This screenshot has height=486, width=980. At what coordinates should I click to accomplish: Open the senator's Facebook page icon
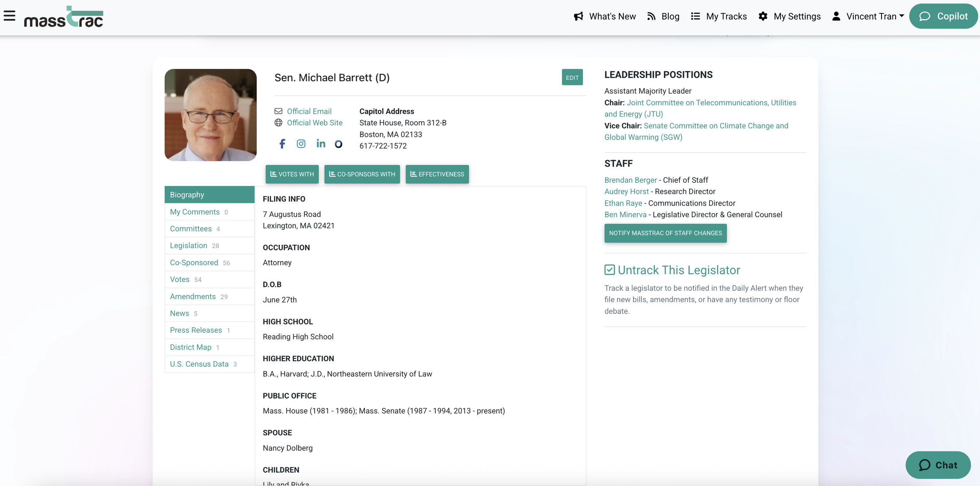point(282,144)
